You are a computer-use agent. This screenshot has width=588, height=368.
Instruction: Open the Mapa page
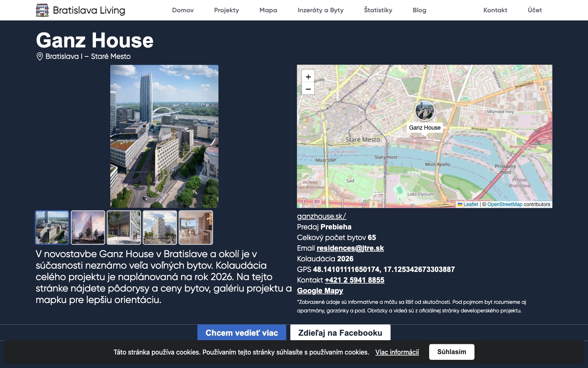point(268,10)
